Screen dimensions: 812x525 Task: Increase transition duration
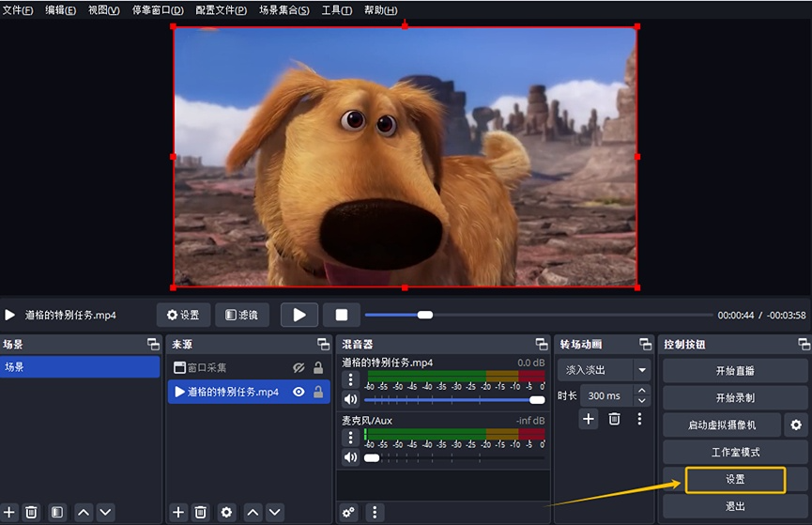[642, 390]
